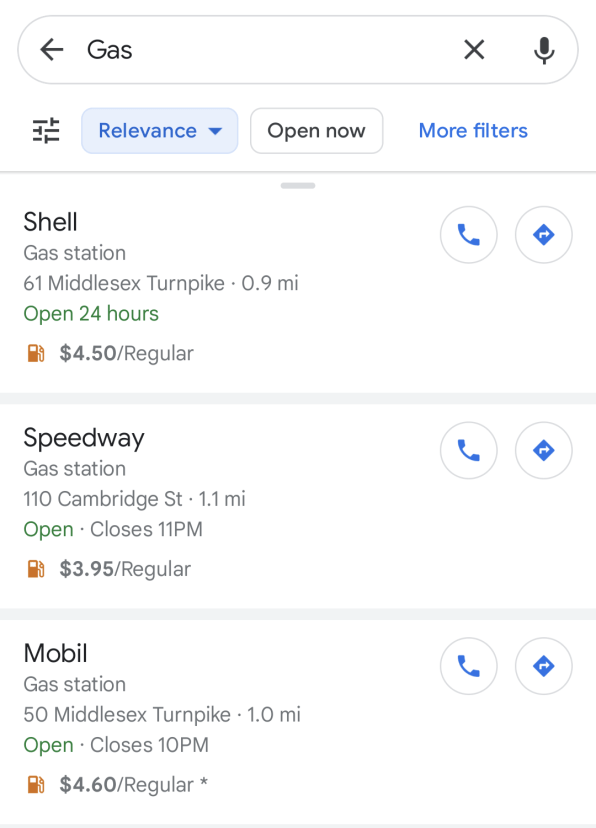Call the Speedway gas station
This screenshot has width=596, height=828.
[469, 450]
